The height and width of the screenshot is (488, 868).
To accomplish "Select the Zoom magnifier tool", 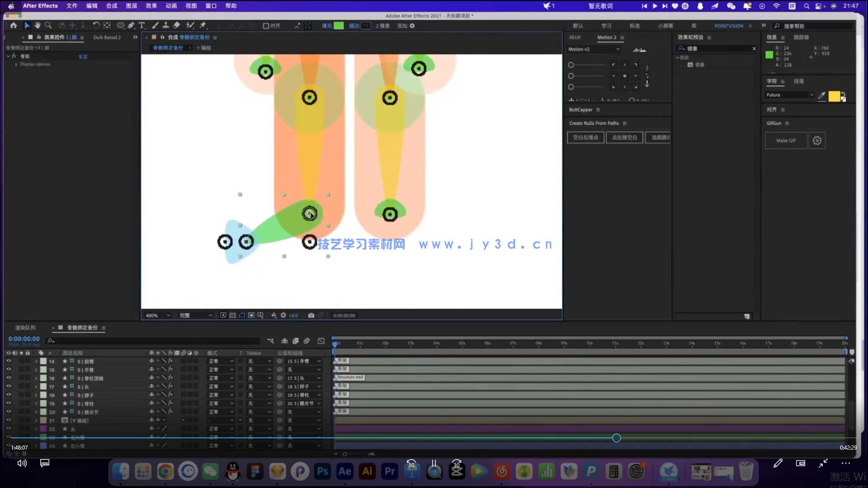I will click(48, 26).
